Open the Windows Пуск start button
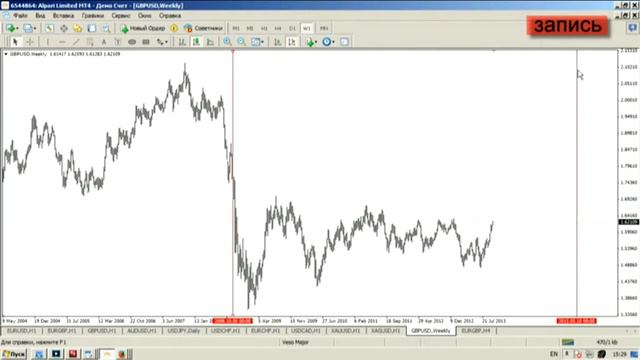This screenshot has width=640, height=360. (14, 354)
